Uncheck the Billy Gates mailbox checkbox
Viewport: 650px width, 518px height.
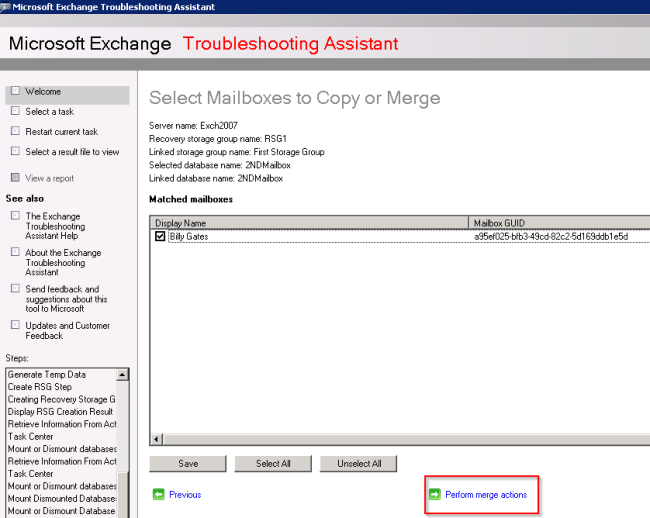160,236
